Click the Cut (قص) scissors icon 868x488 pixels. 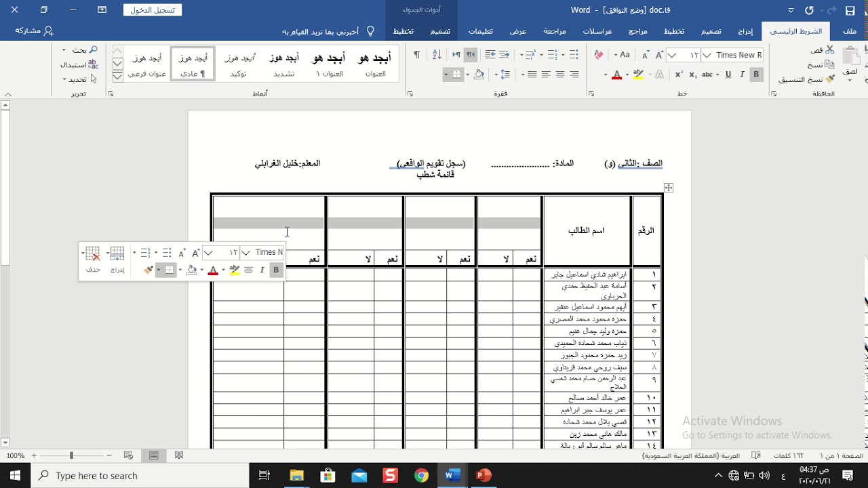[830, 50]
